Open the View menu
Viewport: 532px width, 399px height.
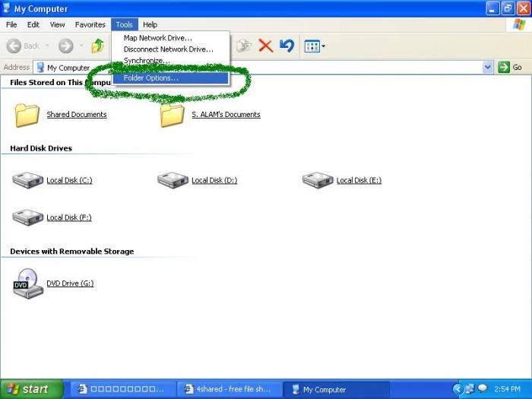point(57,25)
